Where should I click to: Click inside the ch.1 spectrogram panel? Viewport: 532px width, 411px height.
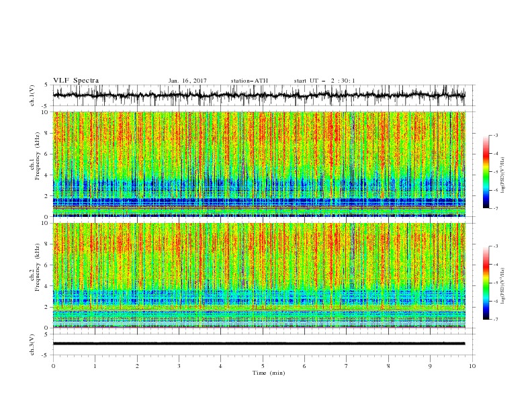(259, 164)
